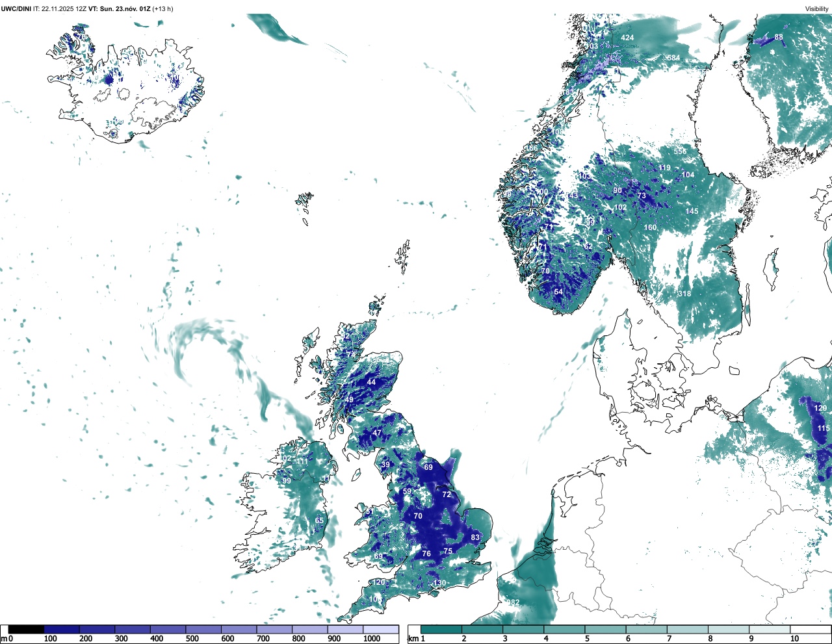Viewport: 832px width, 644px height.
Task: Click visibility value '73' in central Scandinavia
Action: (x=642, y=196)
